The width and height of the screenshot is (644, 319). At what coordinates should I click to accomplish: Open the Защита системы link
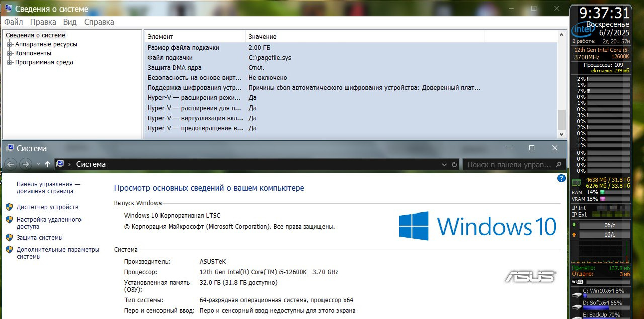coord(40,237)
